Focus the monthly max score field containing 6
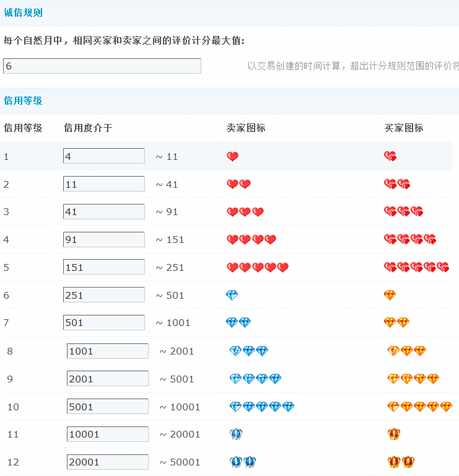459x476 pixels. point(102,66)
